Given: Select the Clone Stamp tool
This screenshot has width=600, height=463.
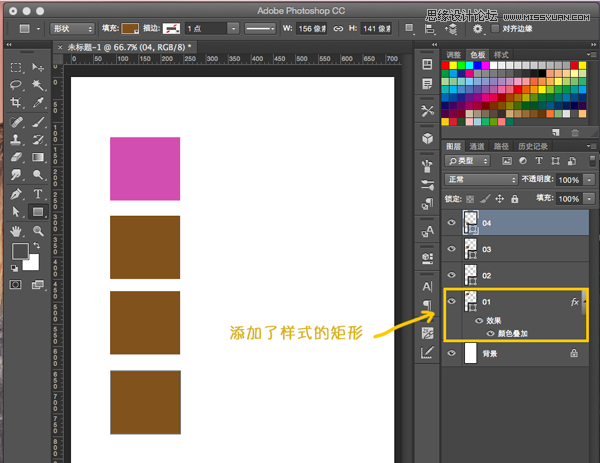Looking at the screenshot, I should [x=16, y=139].
